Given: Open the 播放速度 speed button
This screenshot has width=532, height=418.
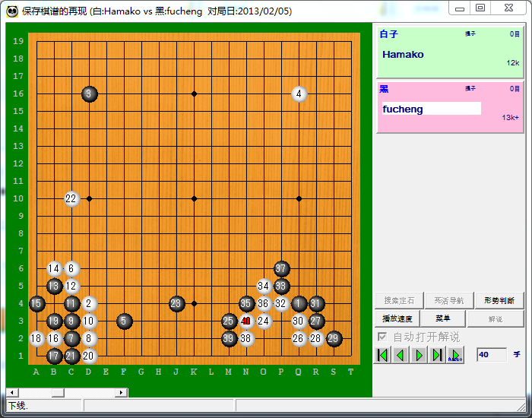Looking at the screenshot, I should tap(397, 318).
